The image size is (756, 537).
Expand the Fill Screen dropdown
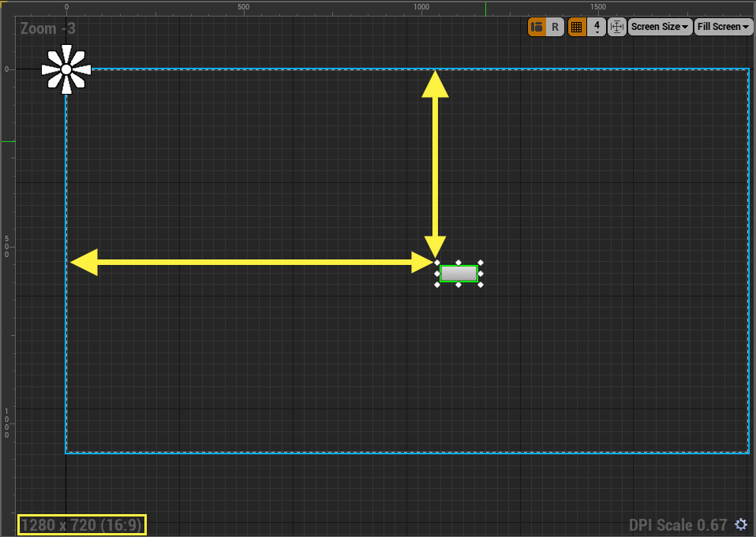click(x=723, y=27)
